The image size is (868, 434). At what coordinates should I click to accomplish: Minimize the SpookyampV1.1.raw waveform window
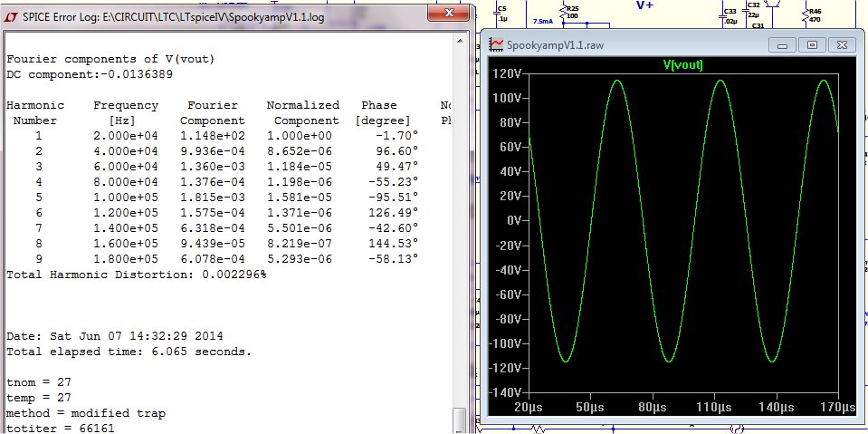pyautogui.click(x=782, y=45)
